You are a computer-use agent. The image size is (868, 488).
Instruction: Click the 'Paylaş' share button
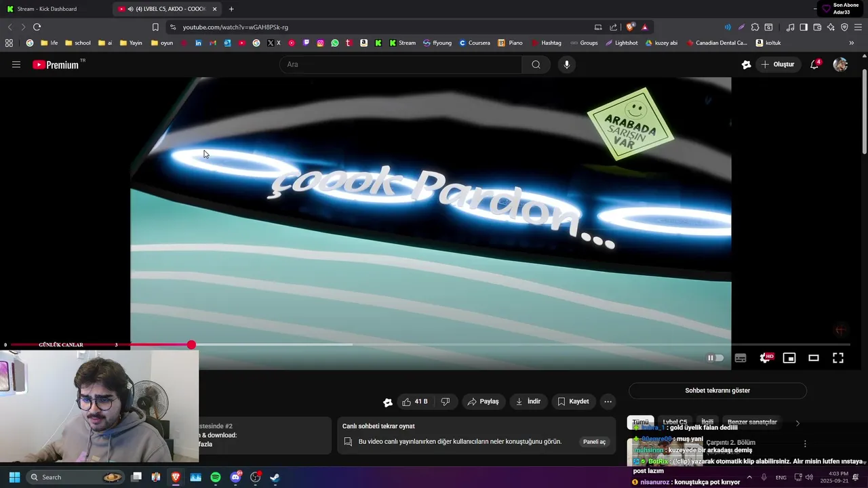484,401
